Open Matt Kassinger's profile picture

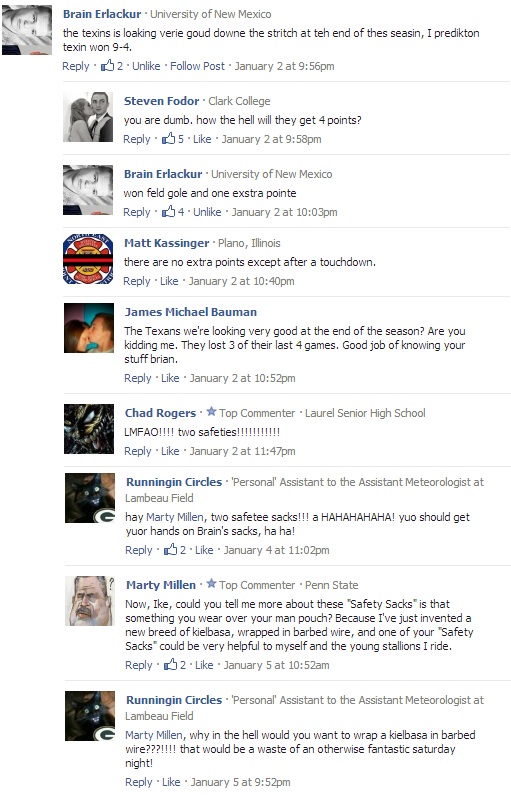pos(88,259)
